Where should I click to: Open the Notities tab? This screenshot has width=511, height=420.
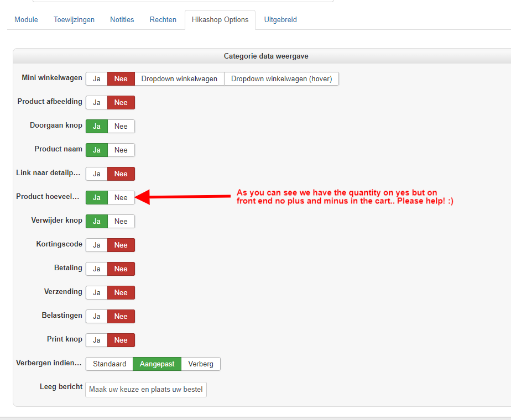[122, 19]
